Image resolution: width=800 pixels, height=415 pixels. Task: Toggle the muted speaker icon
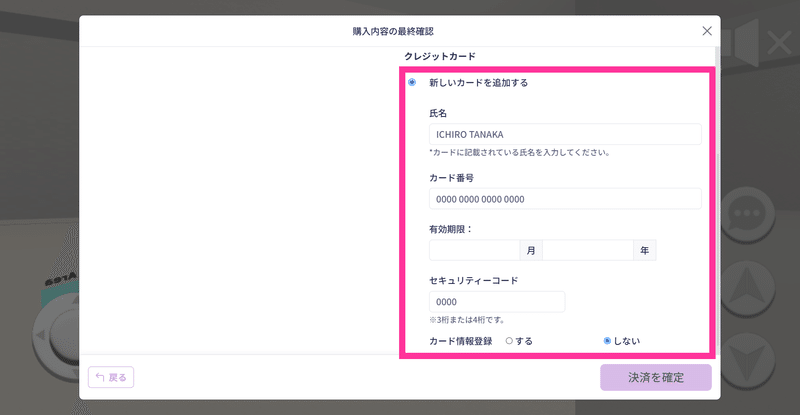click(757, 43)
